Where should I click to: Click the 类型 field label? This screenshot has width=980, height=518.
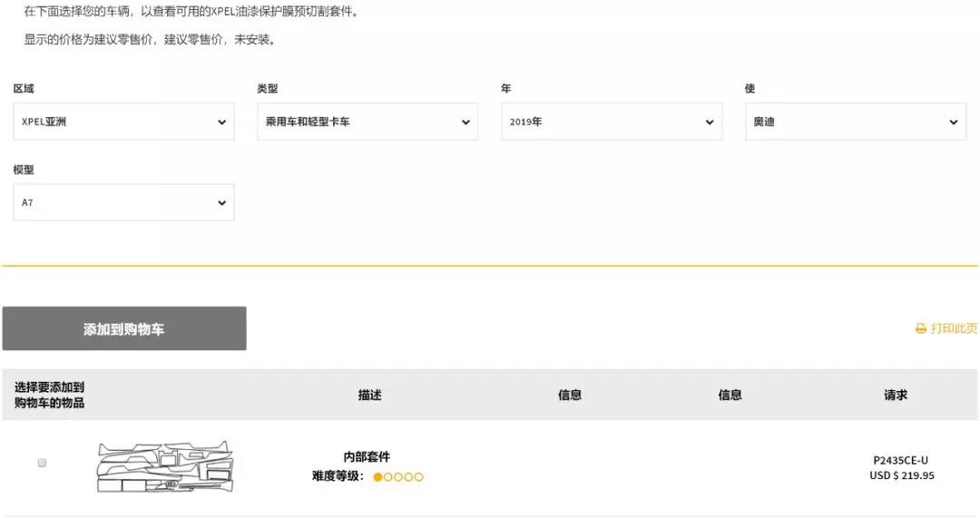point(268,89)
